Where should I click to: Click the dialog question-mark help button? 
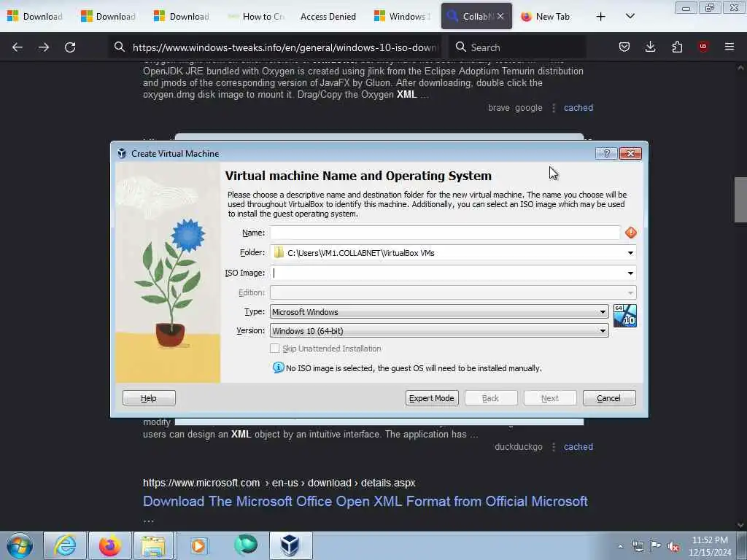[606, 153]
